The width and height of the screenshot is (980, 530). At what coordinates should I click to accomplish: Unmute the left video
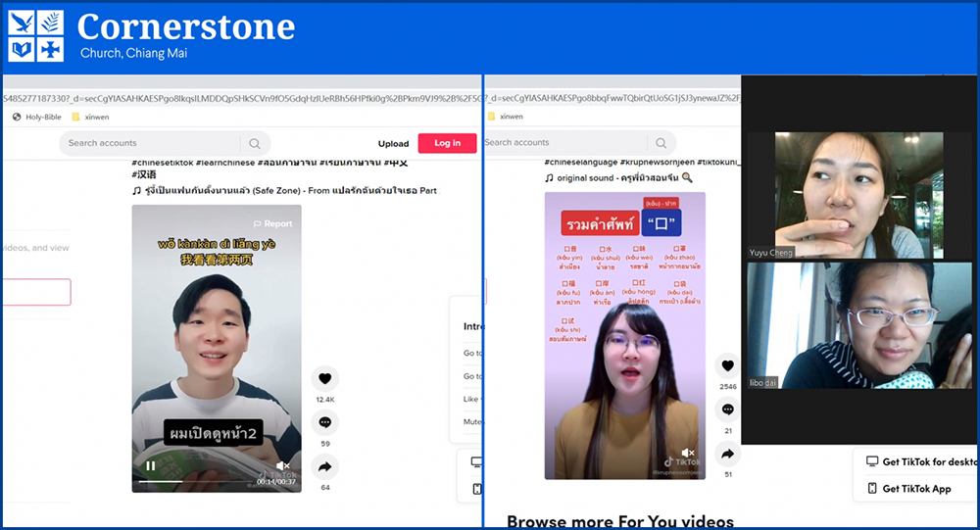click(282, 465)
